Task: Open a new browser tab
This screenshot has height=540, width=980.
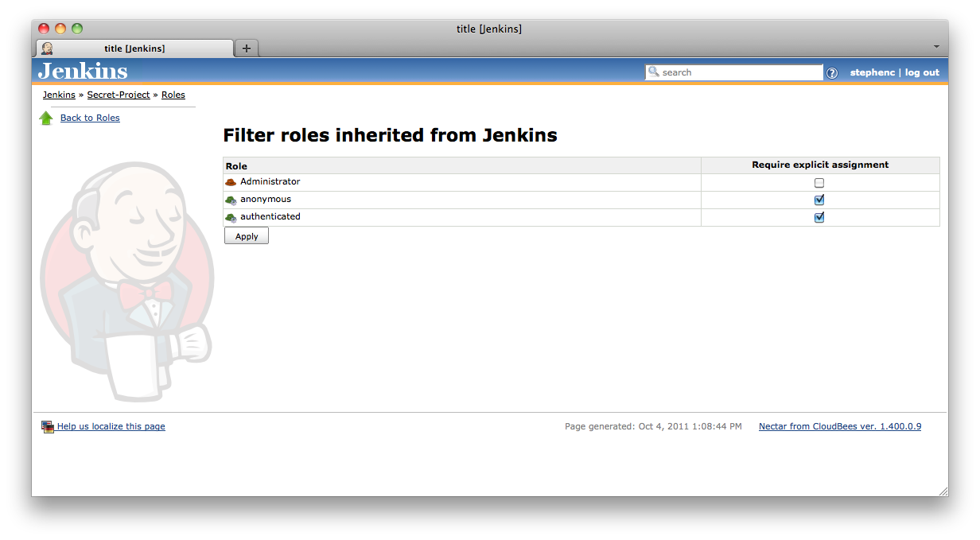Action: (x=247, y=49)
